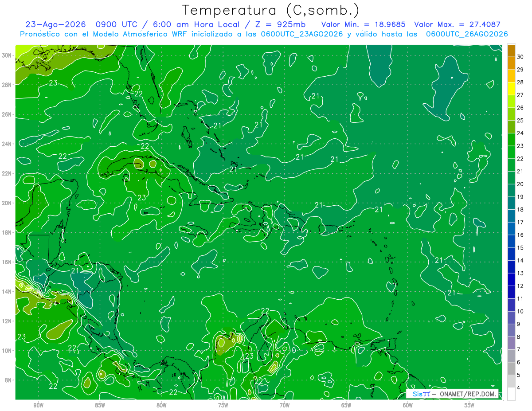The height and width of the screenshot is (411, 532).
Task: Click color scale label "10"
Action: [x=520, y=311]
